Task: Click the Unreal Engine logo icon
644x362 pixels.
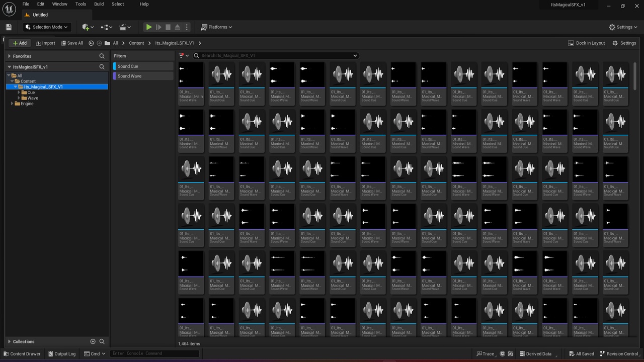Action: coord(10,10)
